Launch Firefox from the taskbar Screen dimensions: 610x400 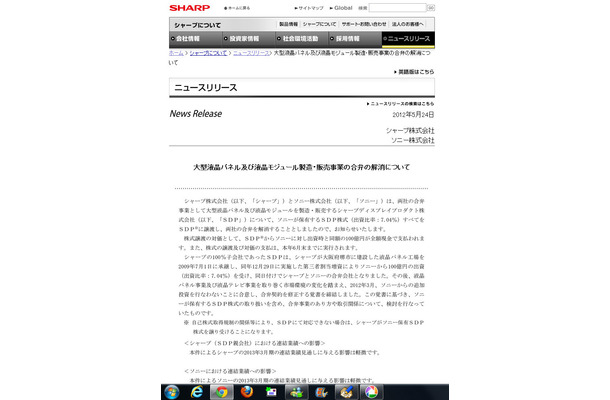coord(246,392)
